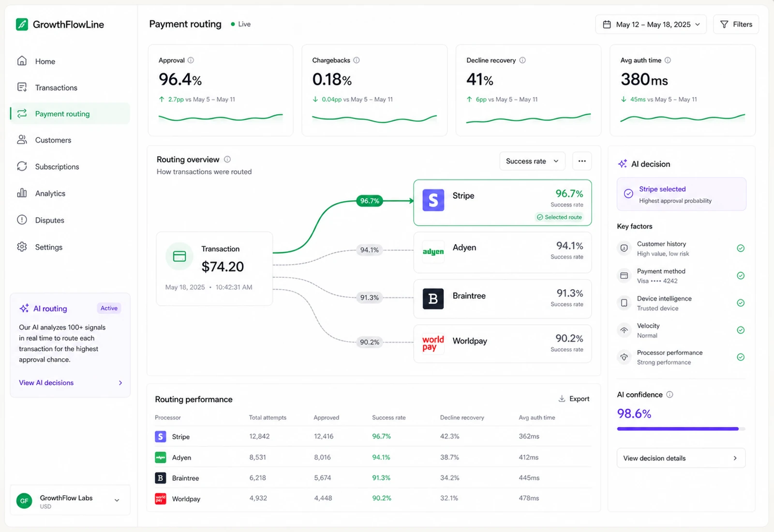Click the Worldpay logo in routing overview
774x532 pixels.
[433, 343]
